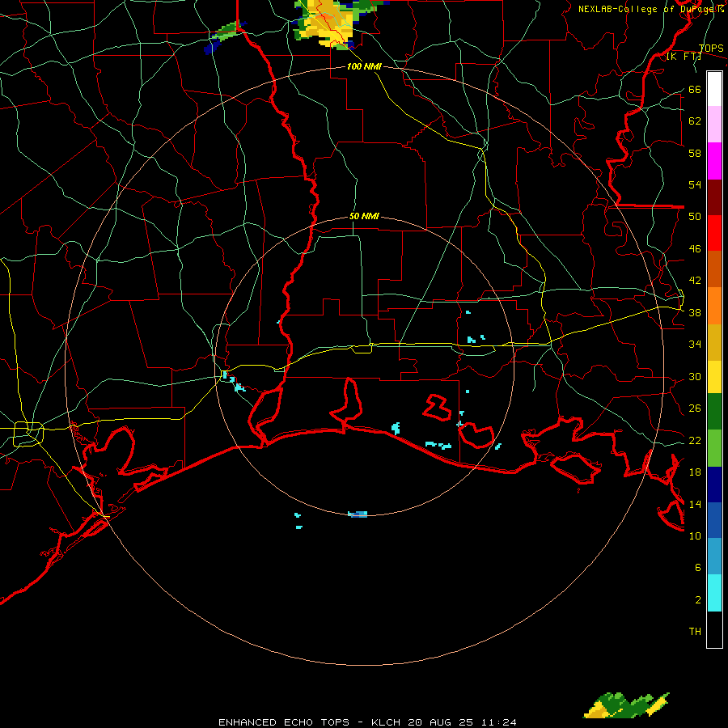Image resolution: width=728 pixels, height=728 pixels.
Task: Select the K FT units label
Action: [684, 57]
